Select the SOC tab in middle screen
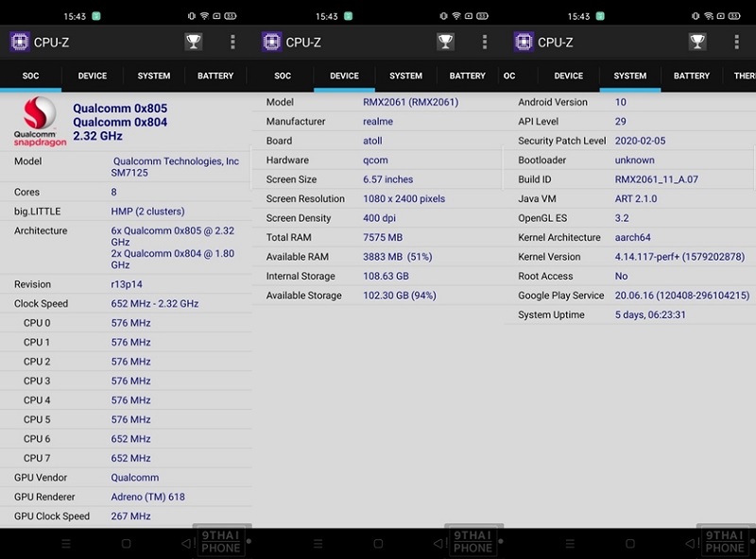 283,76
